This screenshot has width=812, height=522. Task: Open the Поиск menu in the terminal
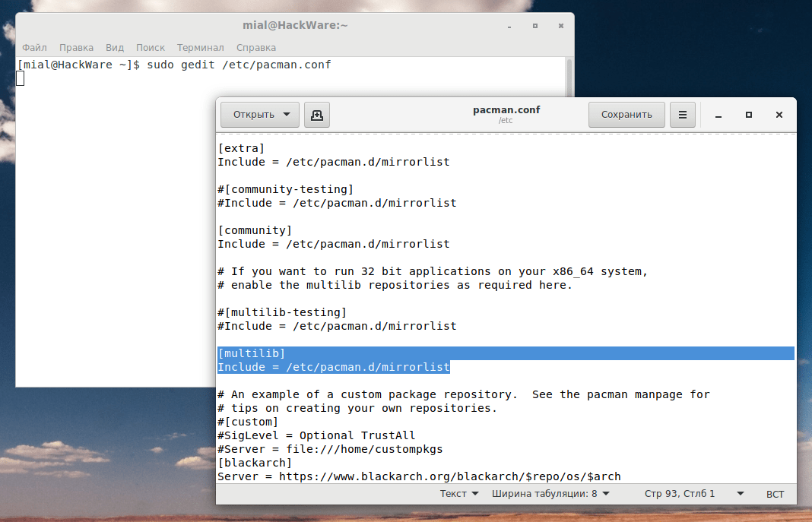150,46
